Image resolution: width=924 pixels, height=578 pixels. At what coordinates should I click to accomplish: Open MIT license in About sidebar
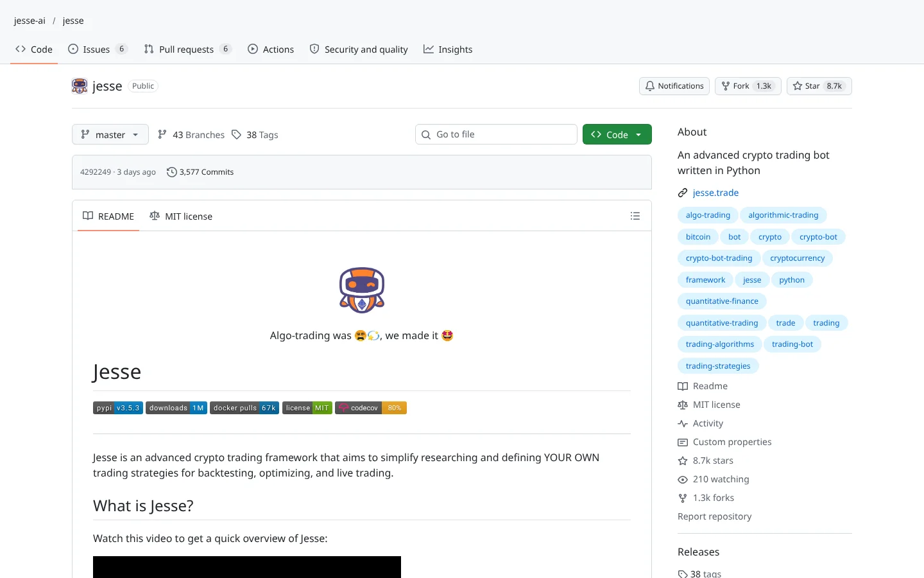coord(709,405)
